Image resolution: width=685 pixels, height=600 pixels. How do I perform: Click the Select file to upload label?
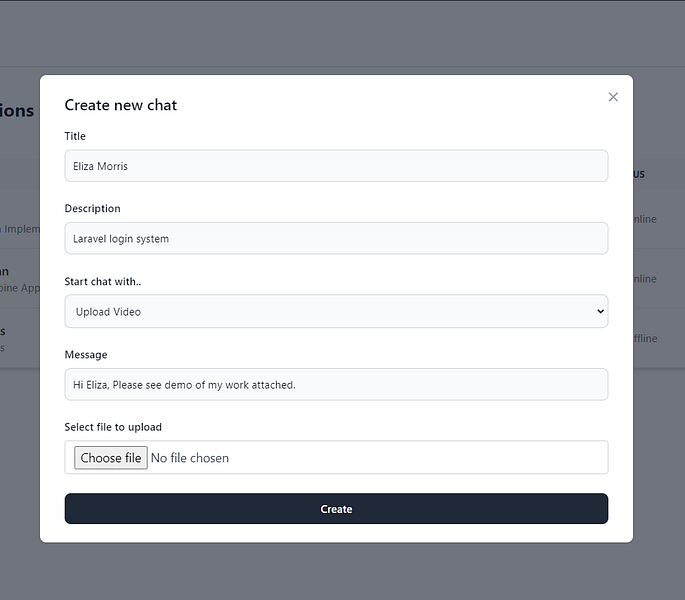coord(113,427)
